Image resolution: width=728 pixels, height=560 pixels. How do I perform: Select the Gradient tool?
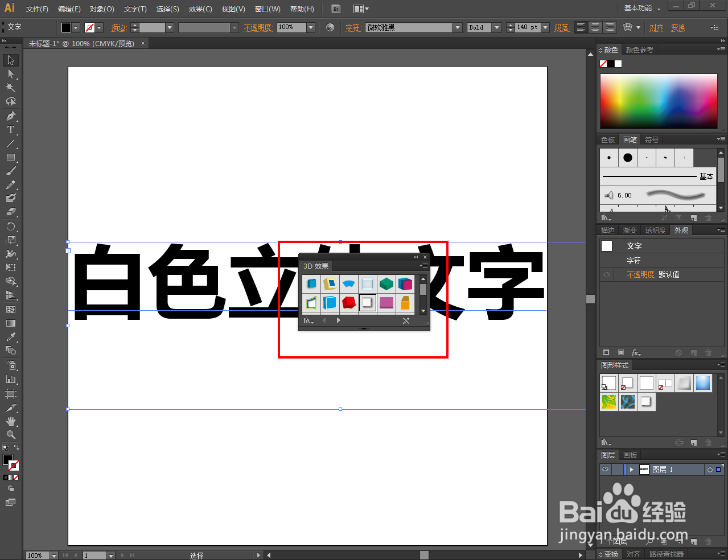tap(11, 323)
